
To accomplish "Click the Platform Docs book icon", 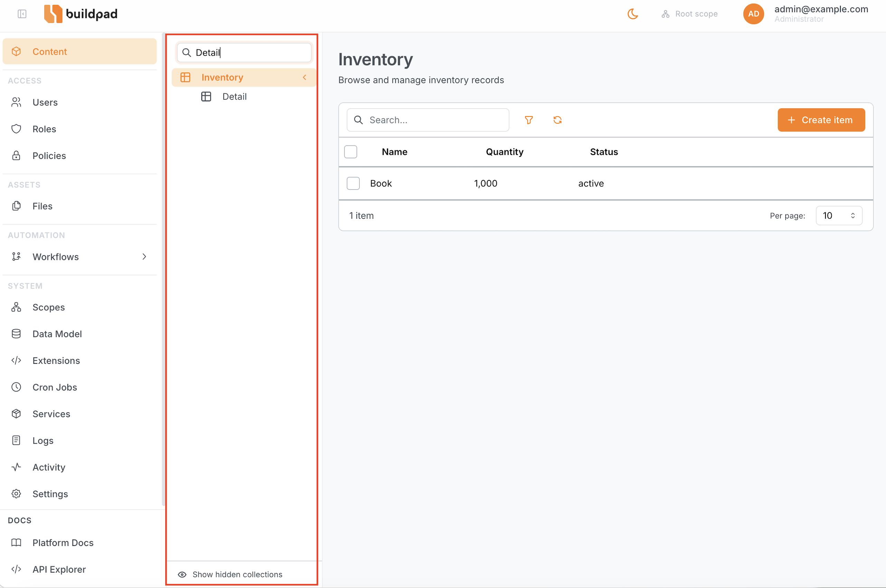I will tap(16, 543).
